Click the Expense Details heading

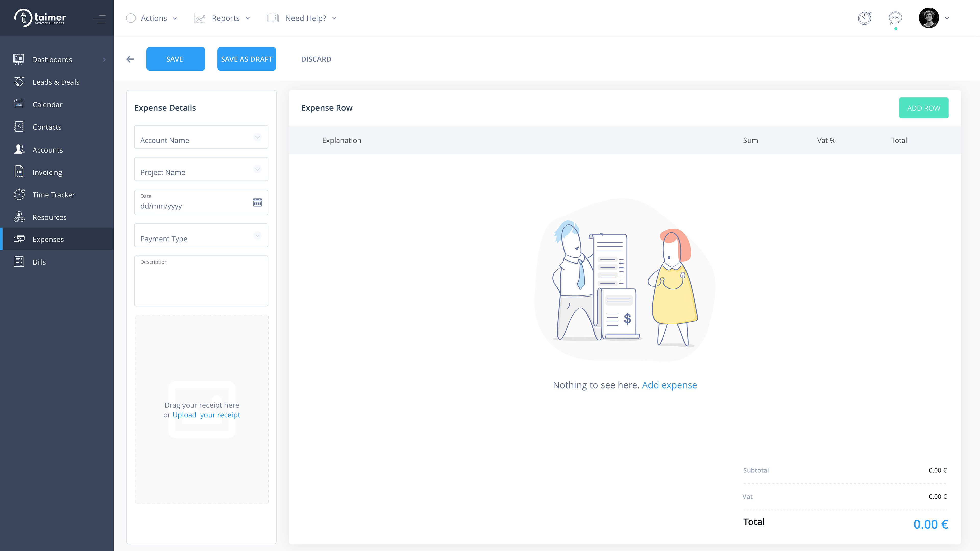pyautogui.click(x=165, y=108)
